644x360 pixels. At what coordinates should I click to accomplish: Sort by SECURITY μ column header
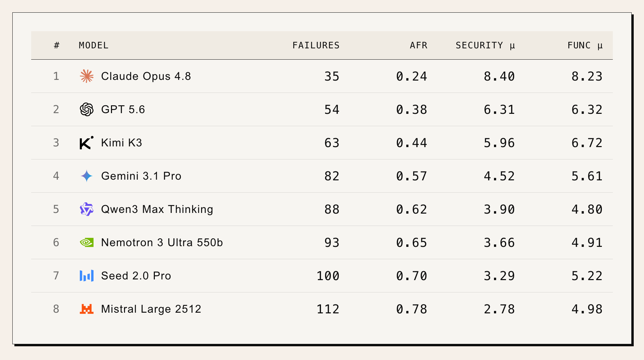click(x=485, y=45)
